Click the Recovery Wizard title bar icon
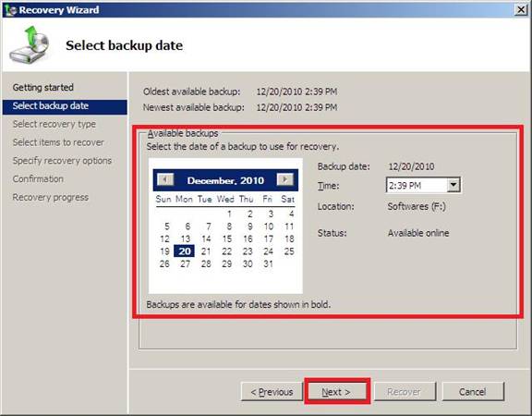Image resolution: width=532 pixels, height=416 pixels. 10,10
